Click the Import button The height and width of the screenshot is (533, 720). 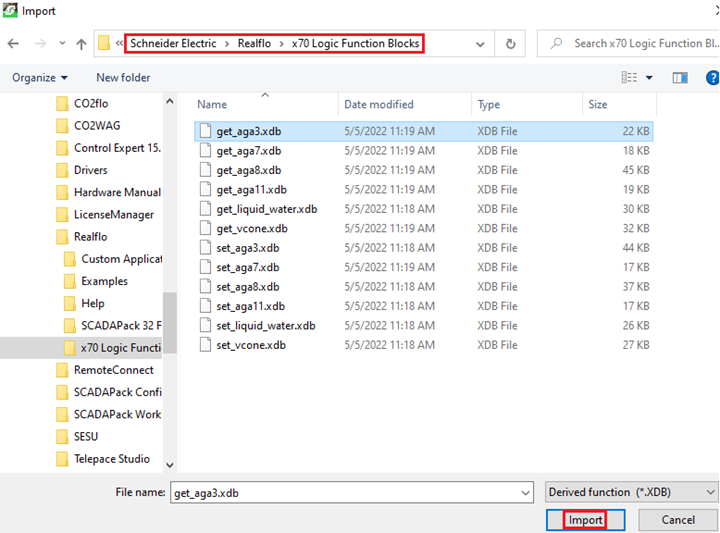(585, 520)
